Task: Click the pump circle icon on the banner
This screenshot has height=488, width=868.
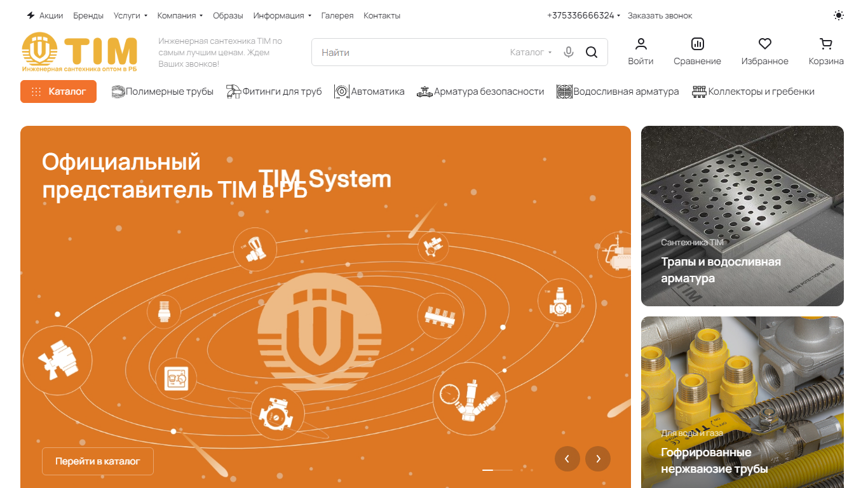Action: (x=278, y=414)
